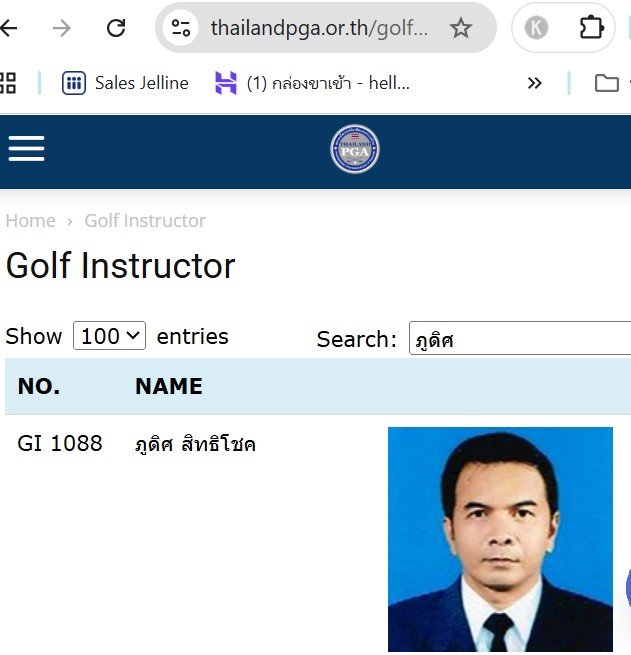Click the instructor photo for GI 1088
The height and width of the screenshot is (655, 631).
click(500, 540)
